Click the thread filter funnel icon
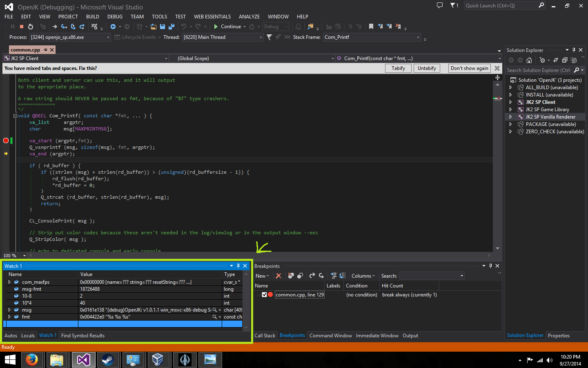This screenshot has height=368, width=588. tap(269, 37)
